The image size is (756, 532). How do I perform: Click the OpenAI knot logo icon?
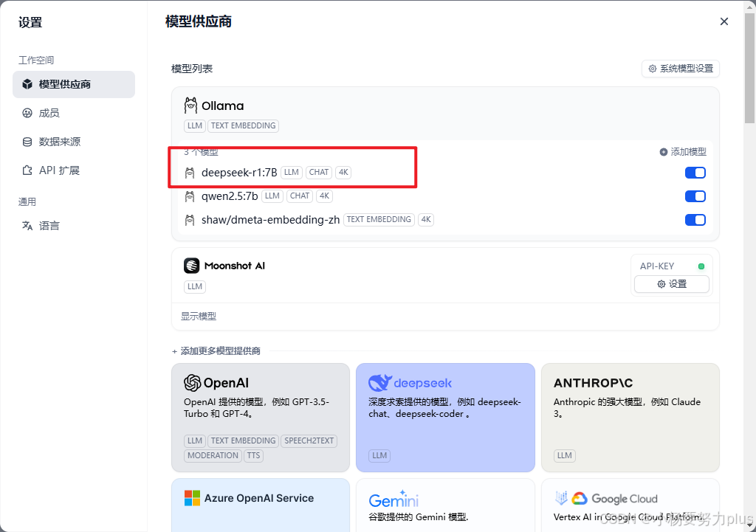(193, 383)
